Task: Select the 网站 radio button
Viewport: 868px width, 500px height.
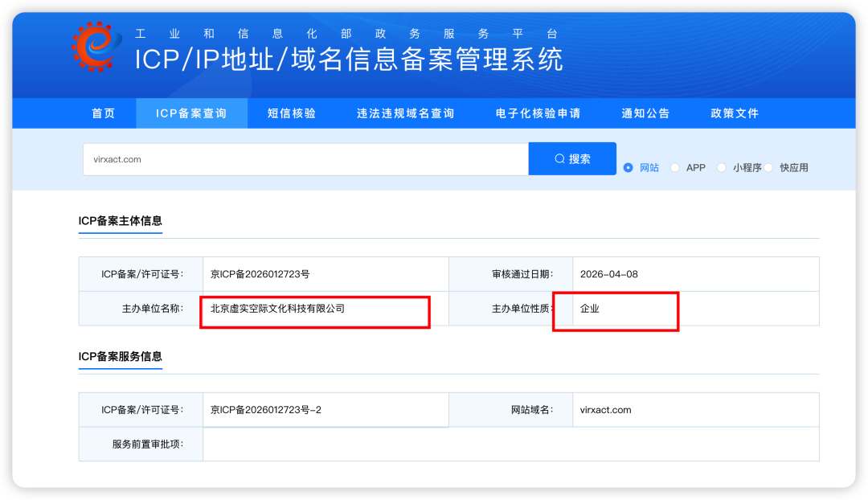Action: point(628,168)
